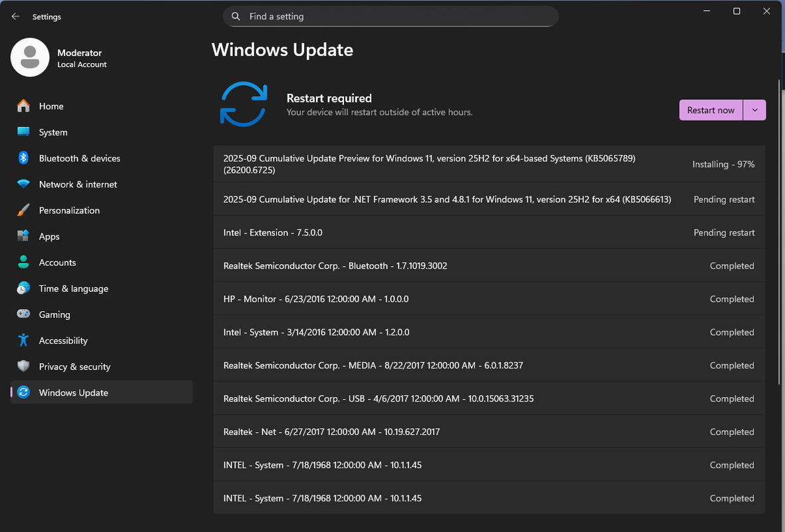Screen dimensions: 785x532
Task: Click the Home house icon
Action: coord(23,106)
